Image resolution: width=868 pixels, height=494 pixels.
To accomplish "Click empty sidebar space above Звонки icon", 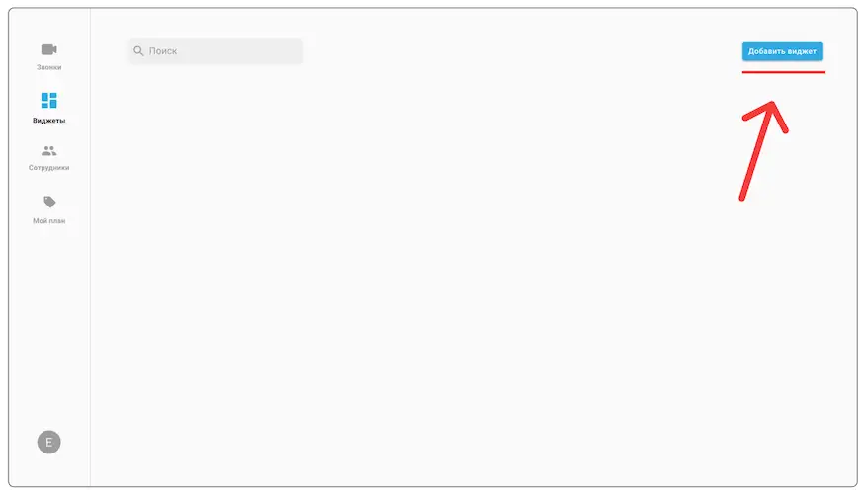I will click(x=48, y=24).
